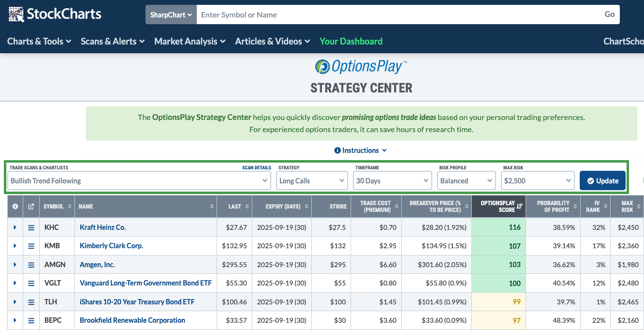Expand the BEPC row details
This screenshot has height=330, width=644.
coord(15,320)
